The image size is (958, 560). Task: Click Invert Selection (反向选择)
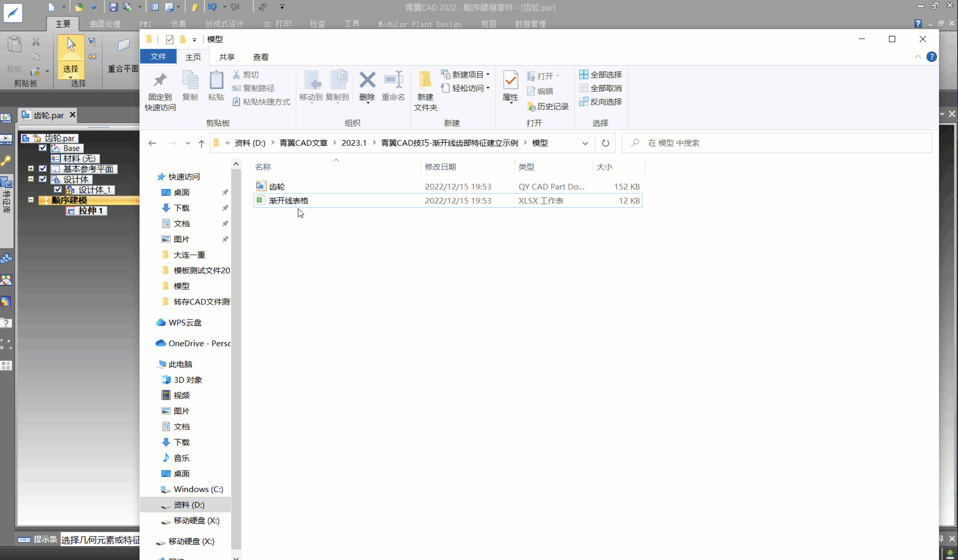click(x=600, y=102)
